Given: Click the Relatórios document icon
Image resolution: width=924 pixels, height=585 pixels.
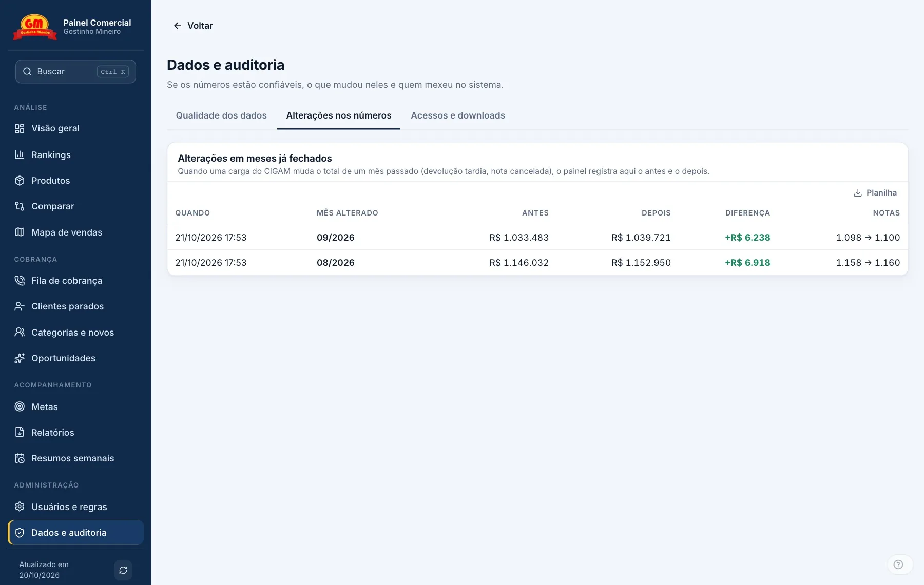Looking at the screenshot, I should 20,432.
